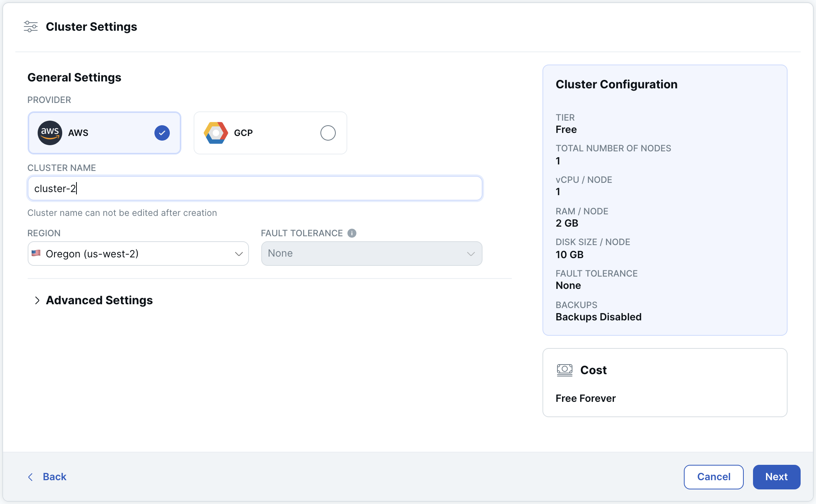Image resolution: width=816 pixels, height=504 pixels.
Task: Click the Cluster Settings sliders icon
Action: coord(30,27)
